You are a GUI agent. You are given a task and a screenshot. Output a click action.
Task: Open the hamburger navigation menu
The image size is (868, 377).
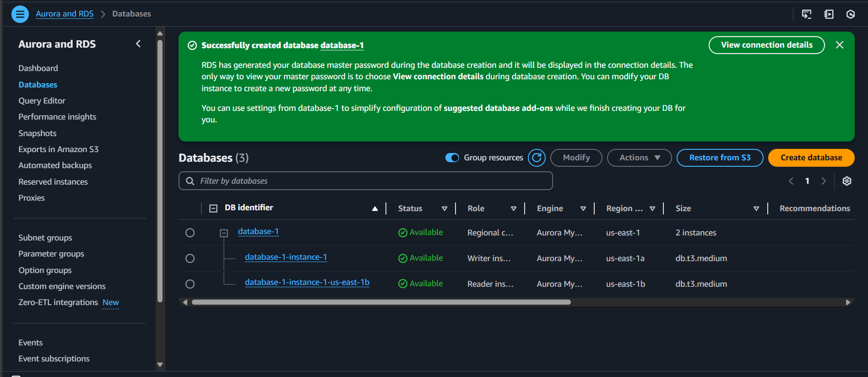coord(20,14)
